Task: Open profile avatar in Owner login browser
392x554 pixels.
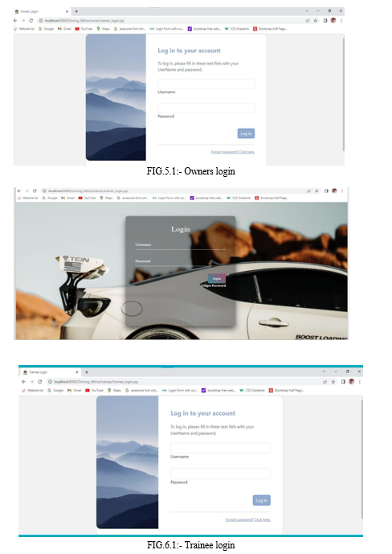Action: 333,20
